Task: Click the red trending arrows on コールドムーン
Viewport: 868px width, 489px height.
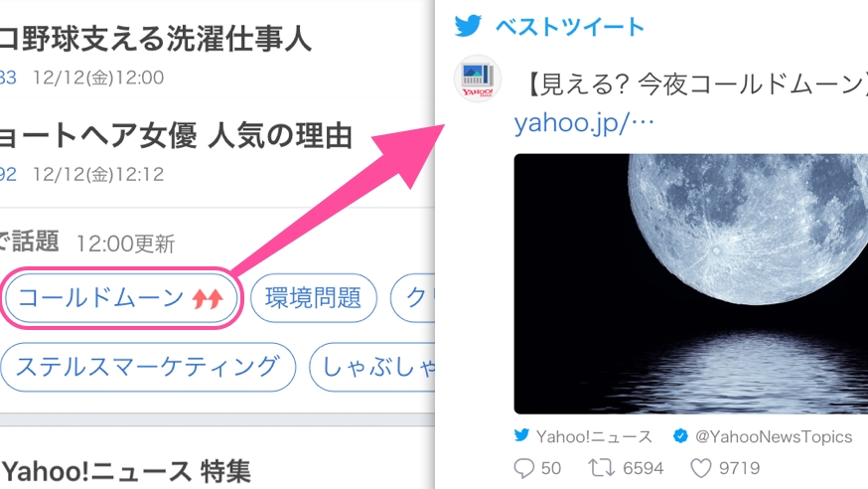Action: [x=208, y=299]
